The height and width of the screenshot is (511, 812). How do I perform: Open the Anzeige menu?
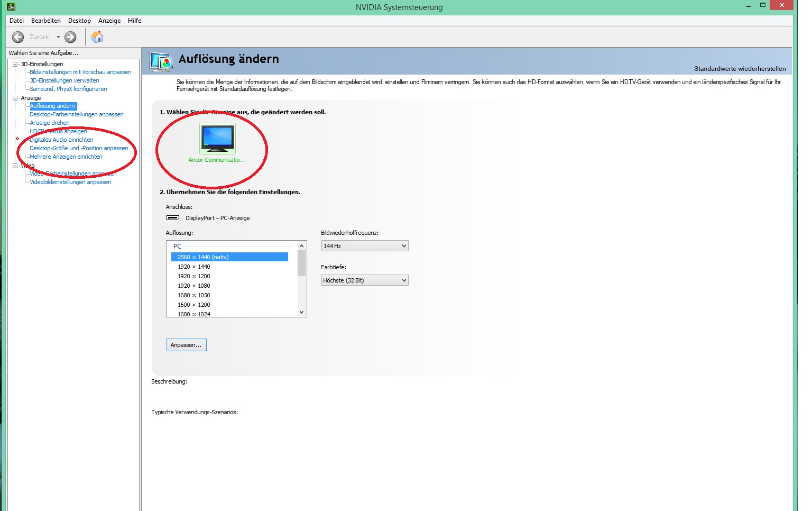pyautogui.click(x=109, y=21)
